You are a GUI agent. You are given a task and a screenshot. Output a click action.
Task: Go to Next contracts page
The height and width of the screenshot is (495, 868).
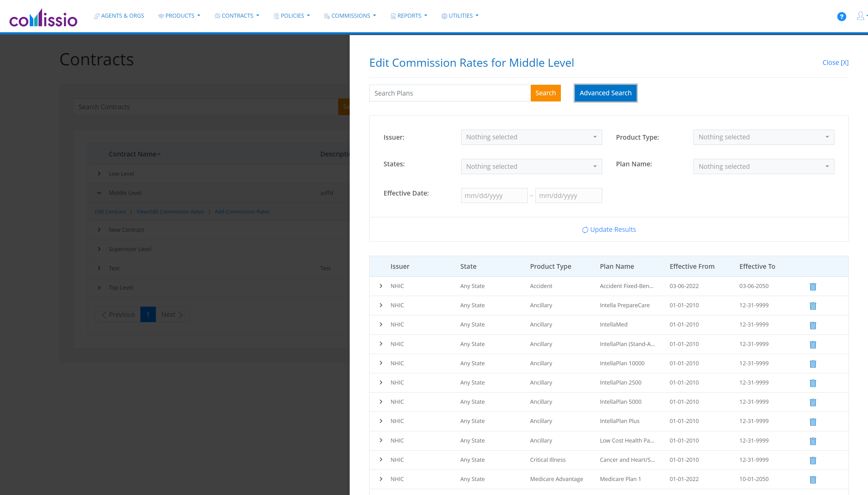pyautogui.click(x=172, y=314)
